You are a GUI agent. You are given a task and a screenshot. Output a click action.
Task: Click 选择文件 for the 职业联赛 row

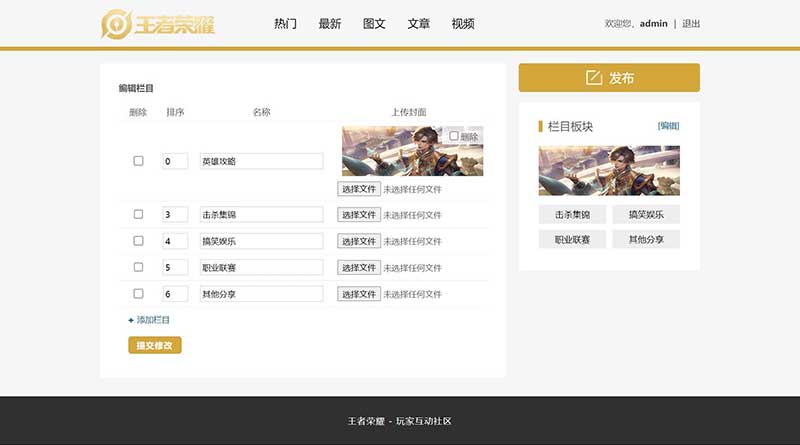click(358, 267)
